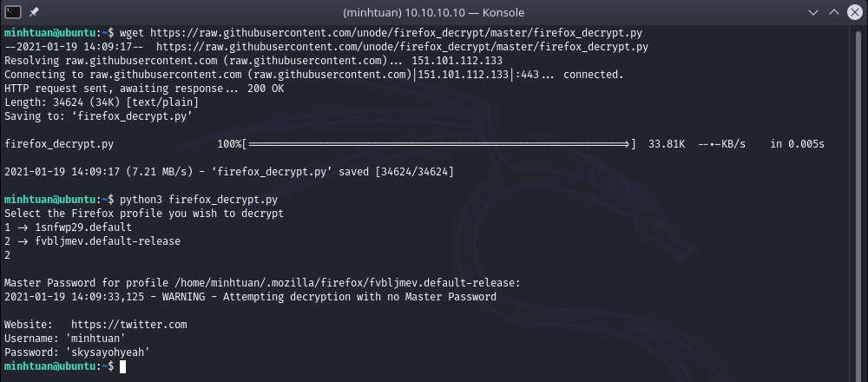Screen dimensions: 868x382
Task: Open the Konsole window menu icon
Action: tap(12, 13)
